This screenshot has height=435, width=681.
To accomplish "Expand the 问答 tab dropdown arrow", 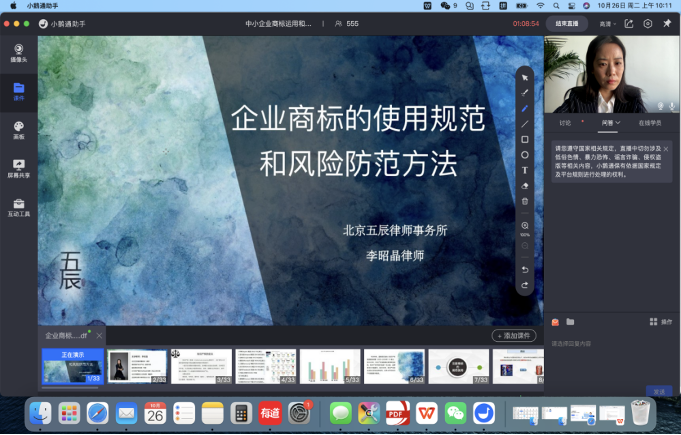I will click(618, 123).
